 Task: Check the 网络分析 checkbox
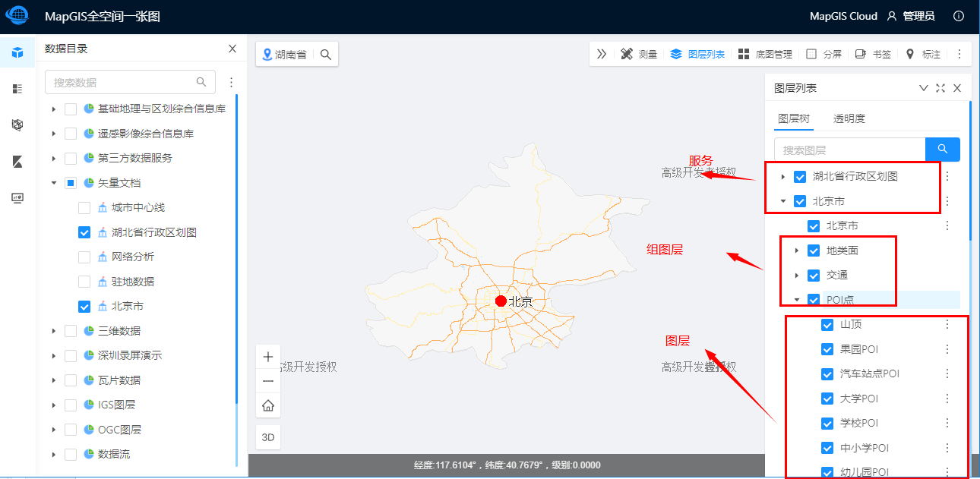coord(84,257)
